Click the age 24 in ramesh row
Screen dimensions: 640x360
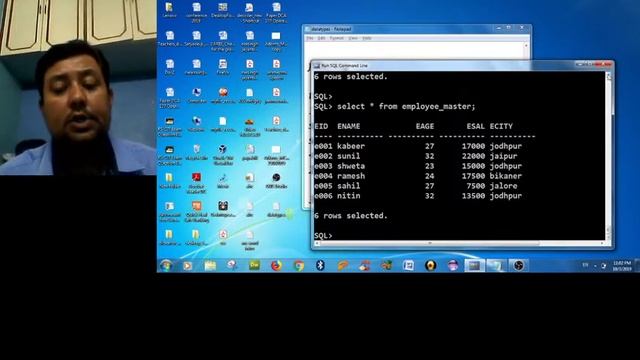point(429,176)
